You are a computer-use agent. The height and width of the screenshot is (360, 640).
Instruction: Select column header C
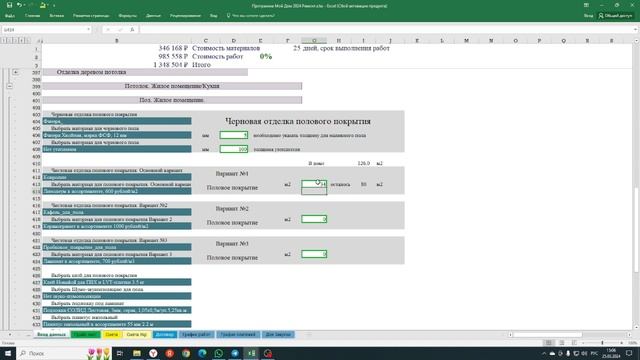(x=205, y=40)
